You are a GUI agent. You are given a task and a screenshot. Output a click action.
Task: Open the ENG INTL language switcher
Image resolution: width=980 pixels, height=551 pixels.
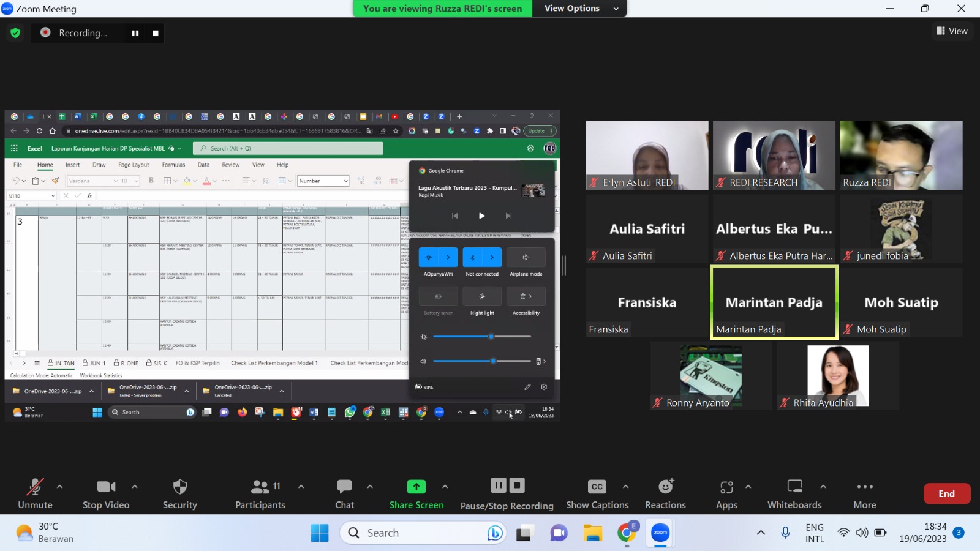(815, 533)
